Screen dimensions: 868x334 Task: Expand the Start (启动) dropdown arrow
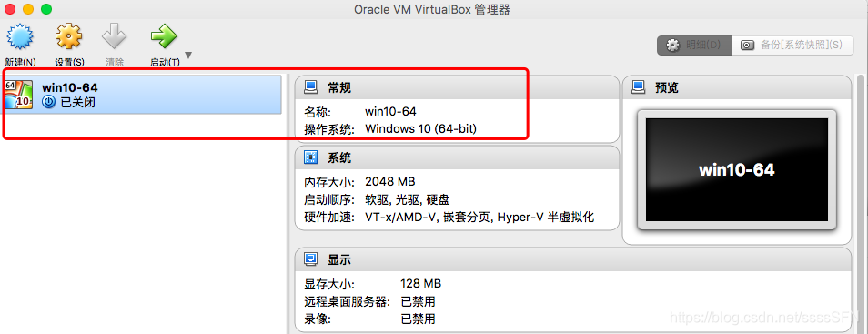(x=188, y=55)
